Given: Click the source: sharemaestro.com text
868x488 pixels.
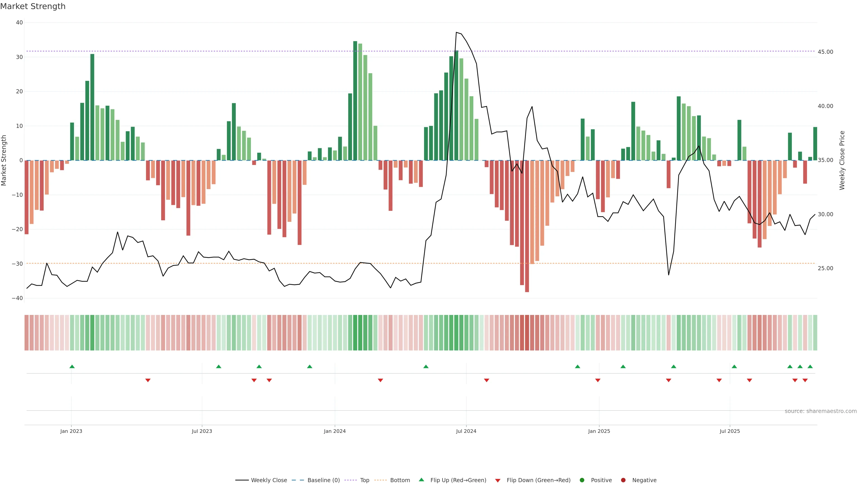Looking at the screenshot, I should click(821, 411).
